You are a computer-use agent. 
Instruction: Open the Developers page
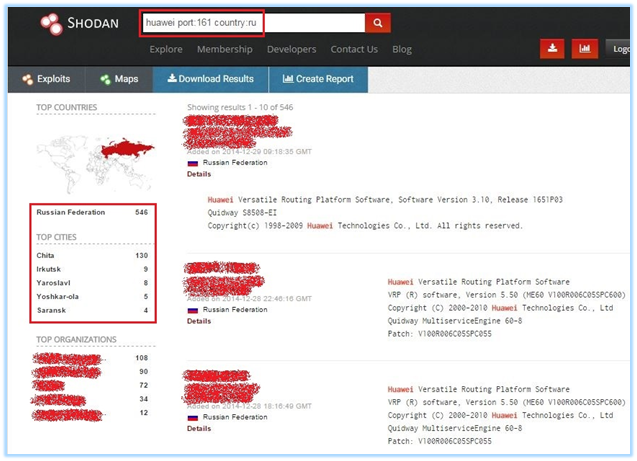291,50
